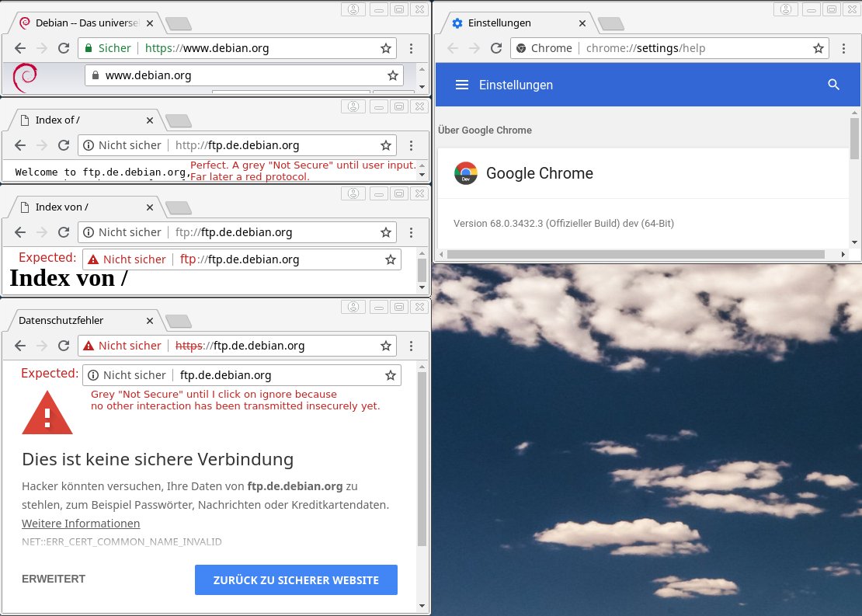Viewport: 862px width, 616px height.
Task: Click the NET::ERR_CERT_COMMON_NAME_INVALID error code
Action: pos(121,541)
